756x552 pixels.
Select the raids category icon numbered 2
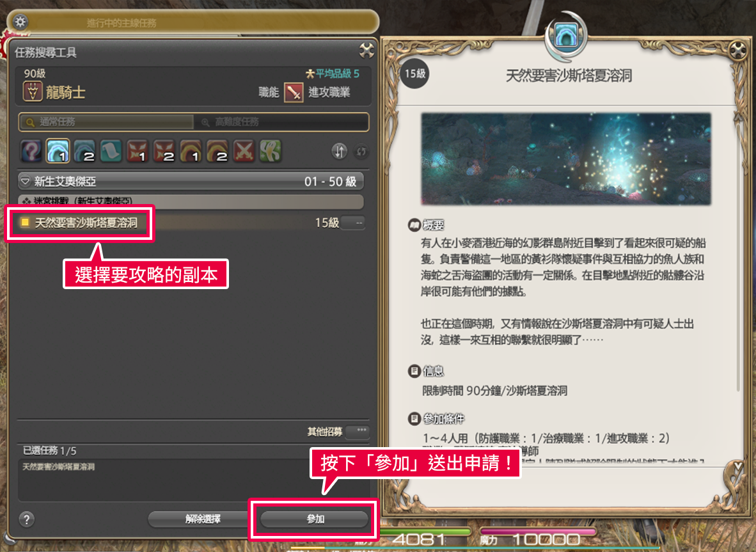point(217,151)
